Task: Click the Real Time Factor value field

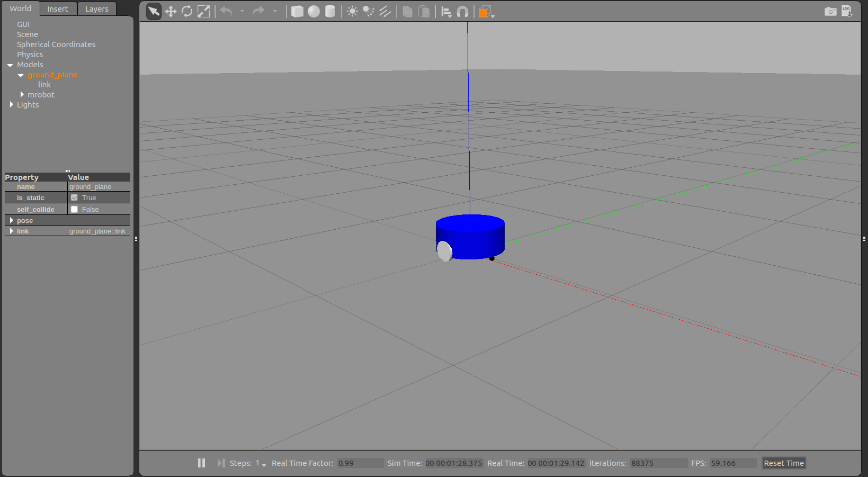Action: click(360, 463)
